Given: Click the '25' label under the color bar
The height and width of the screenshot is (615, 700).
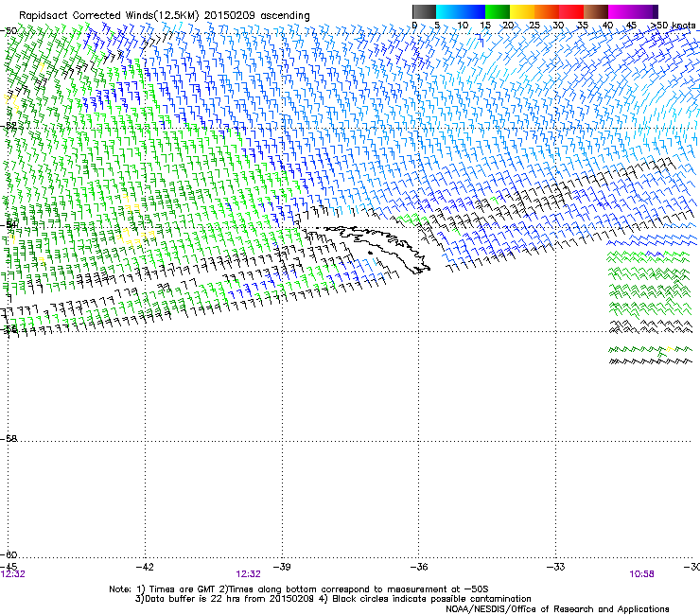Looking at the screenshot, I should [534, 26].
